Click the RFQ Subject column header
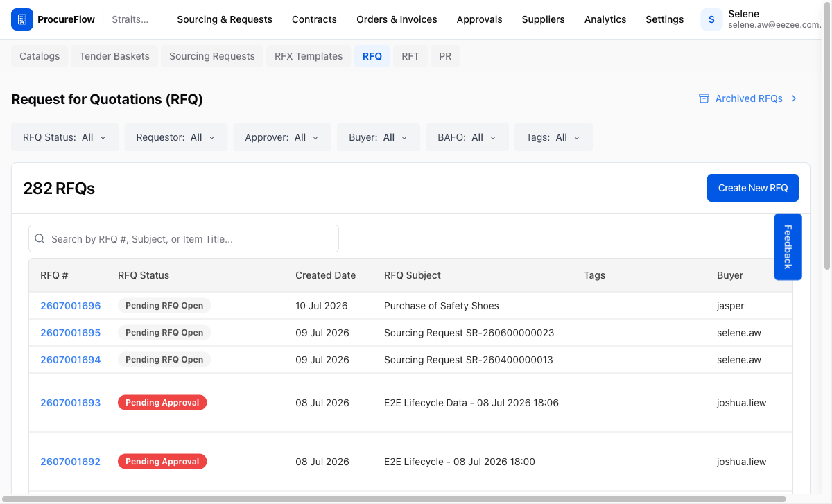Screen dimensions: 832x504 tap(413, 275)
